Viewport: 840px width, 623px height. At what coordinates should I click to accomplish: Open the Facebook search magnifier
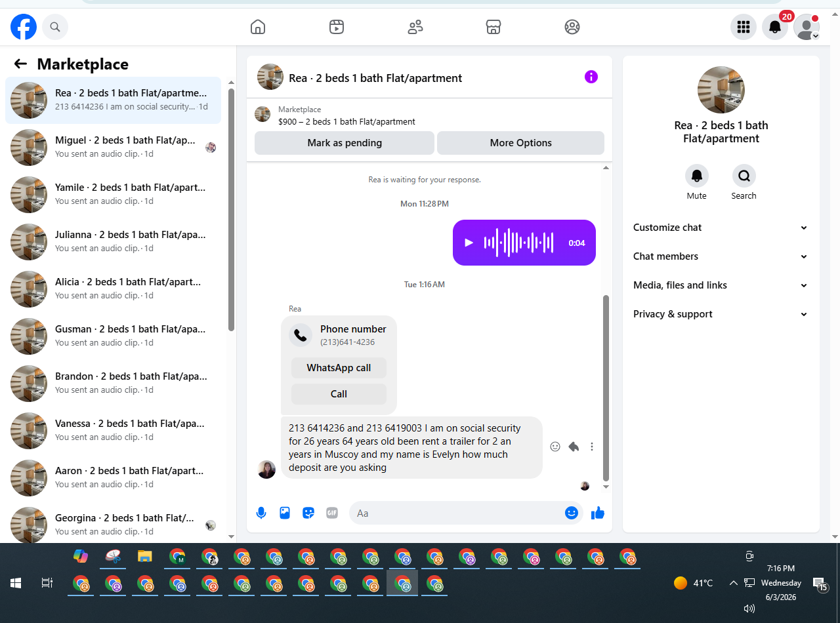(x=55, y=27)
